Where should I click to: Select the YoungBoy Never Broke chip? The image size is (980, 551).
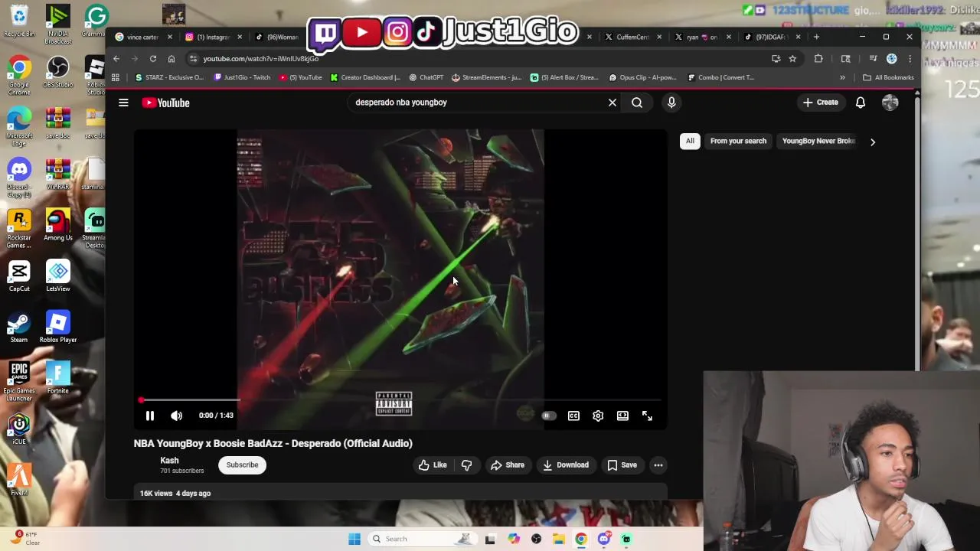point(818,141)
